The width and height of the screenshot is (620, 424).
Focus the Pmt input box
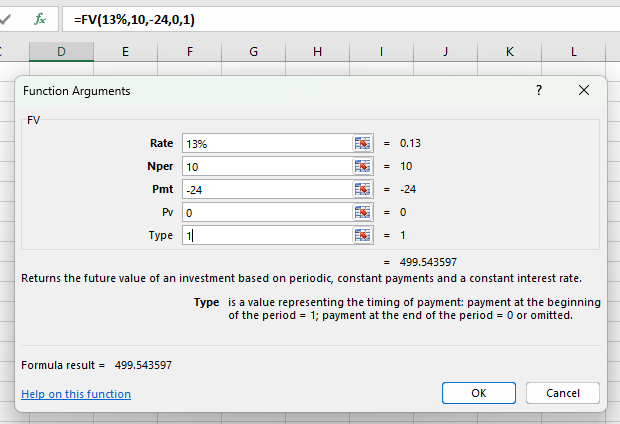265,189
